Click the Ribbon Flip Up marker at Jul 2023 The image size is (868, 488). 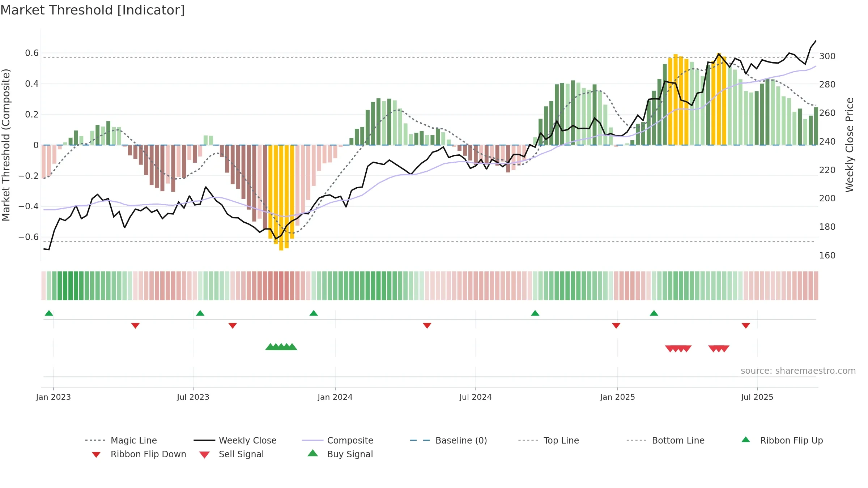click(200, 313)
